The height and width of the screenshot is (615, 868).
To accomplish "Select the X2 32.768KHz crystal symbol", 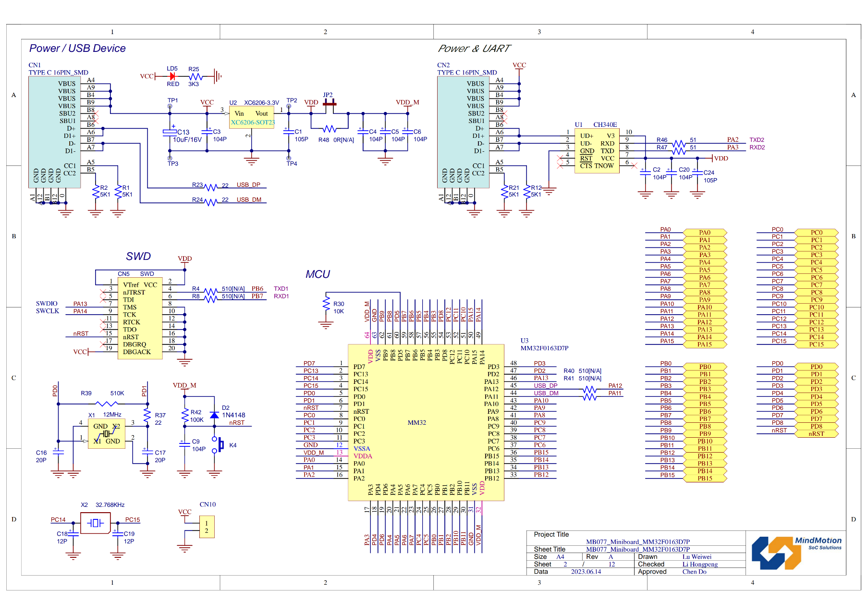I will (x=96, y=522).
